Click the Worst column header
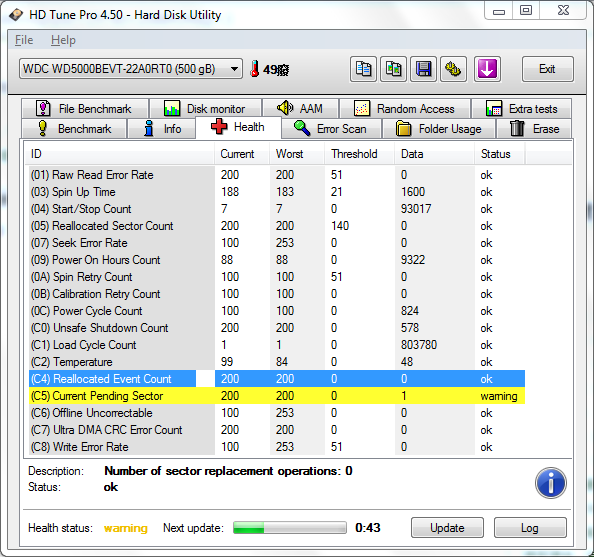 coord(297,154)
